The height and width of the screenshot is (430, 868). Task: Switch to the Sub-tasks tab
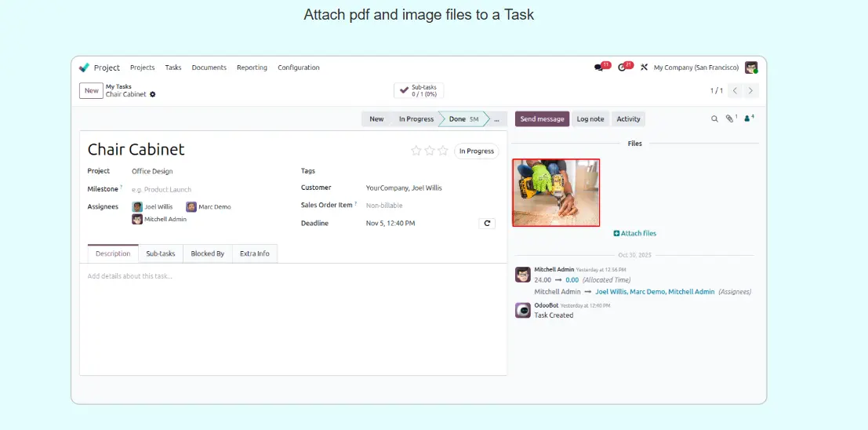(161, 253)
